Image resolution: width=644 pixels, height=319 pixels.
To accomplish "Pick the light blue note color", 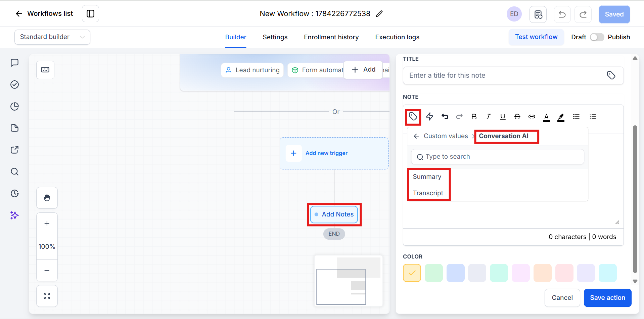I will tap(456, 273).
